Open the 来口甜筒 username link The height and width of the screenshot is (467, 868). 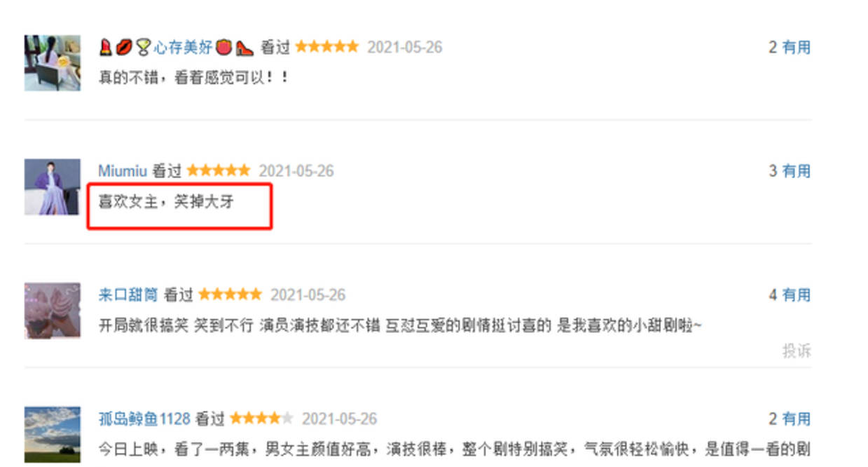pos(128,295)
